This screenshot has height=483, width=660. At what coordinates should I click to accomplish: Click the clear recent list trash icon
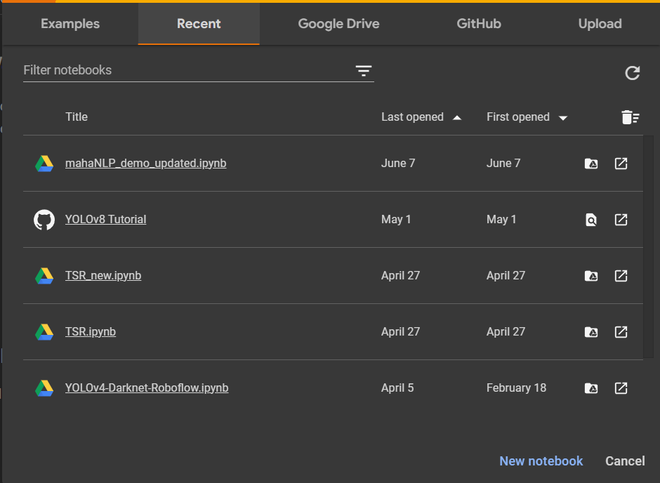(x=629, y=118)
